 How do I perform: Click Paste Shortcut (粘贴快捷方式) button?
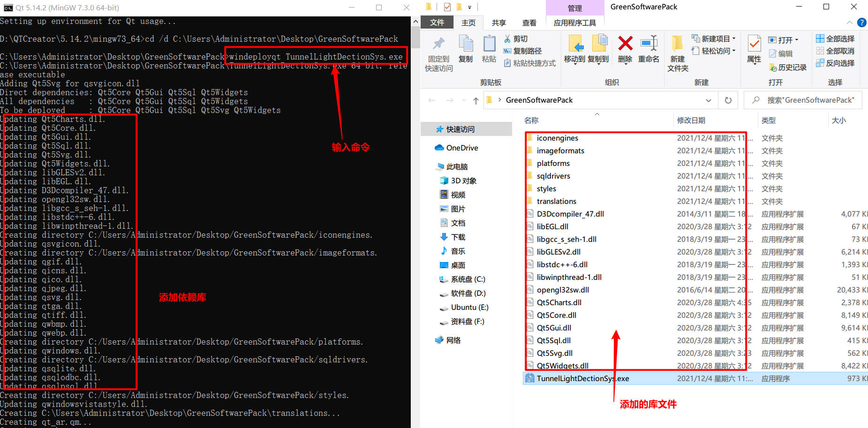click(x=529, y=63)
